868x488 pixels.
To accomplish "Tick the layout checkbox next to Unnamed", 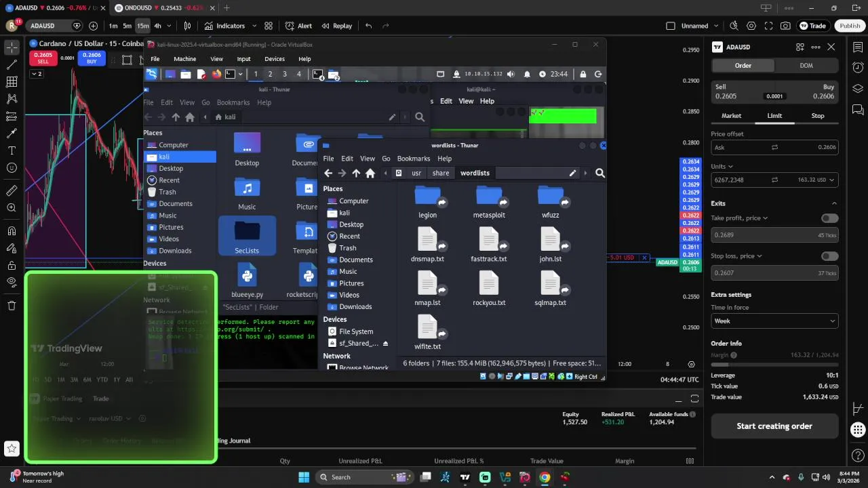I will point(671,26).
